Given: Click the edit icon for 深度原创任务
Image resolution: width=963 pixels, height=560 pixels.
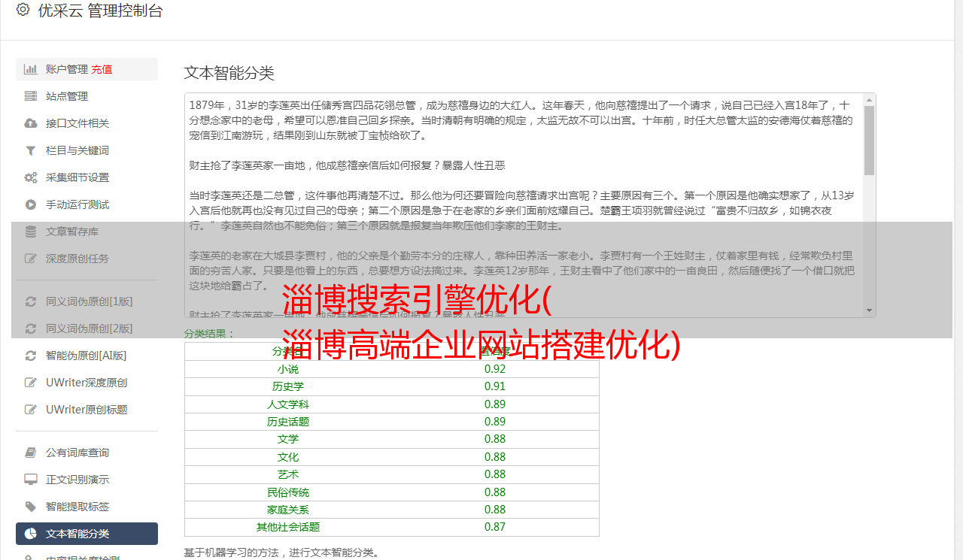Looking at the screenshot, I should pyautogui.click(x=31, y=259).
